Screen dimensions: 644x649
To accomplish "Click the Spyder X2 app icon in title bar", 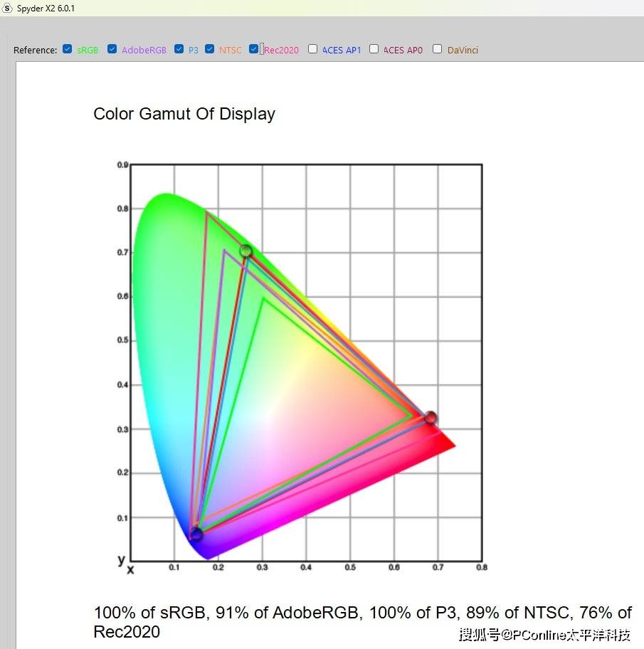I will click(x=8, y=8).
